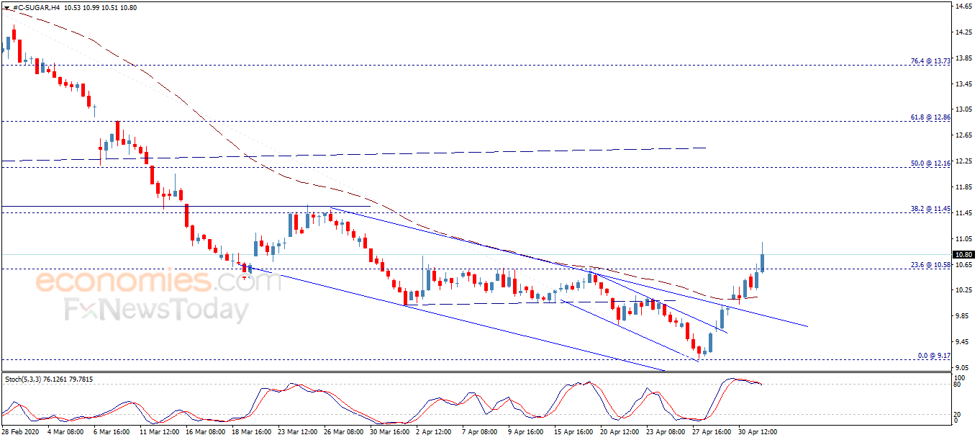The width and height of the screenshot is (980, 440).
Task: Click the 23 Mar 12:00 time label
Action: pyautogui.click(x=298, y=432)
